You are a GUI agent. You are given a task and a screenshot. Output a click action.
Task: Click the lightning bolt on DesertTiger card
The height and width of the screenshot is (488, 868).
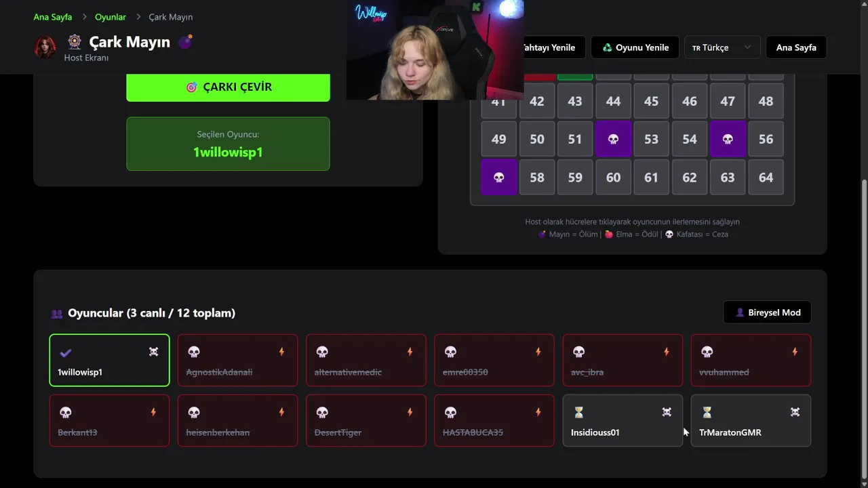(410, 412)
